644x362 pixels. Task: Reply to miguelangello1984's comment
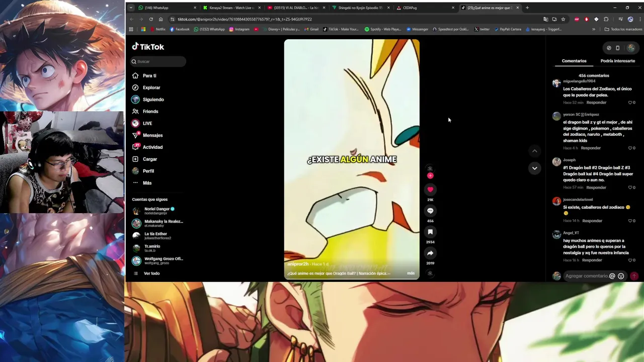596,103
